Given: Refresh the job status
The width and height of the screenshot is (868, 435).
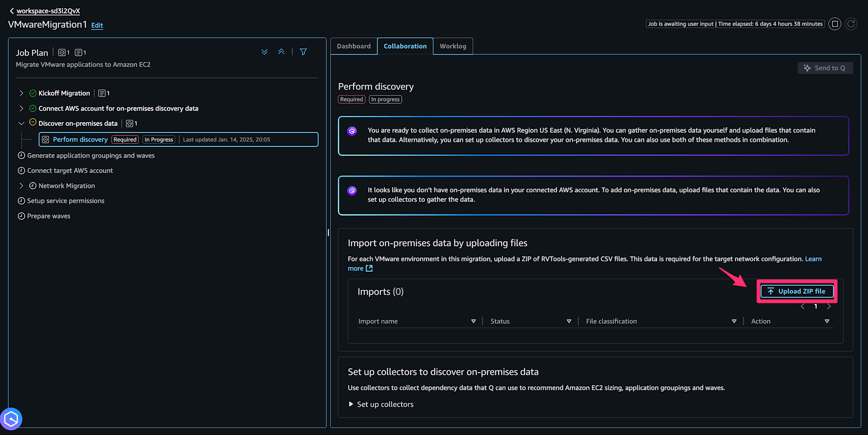Looking at the screenshot, I should pos(851,24).
